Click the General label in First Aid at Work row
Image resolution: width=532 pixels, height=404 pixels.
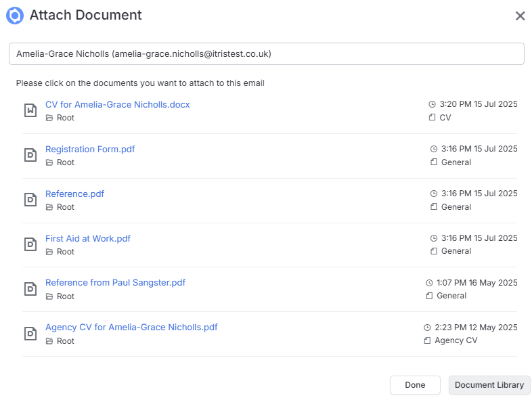tap(456, 251)
